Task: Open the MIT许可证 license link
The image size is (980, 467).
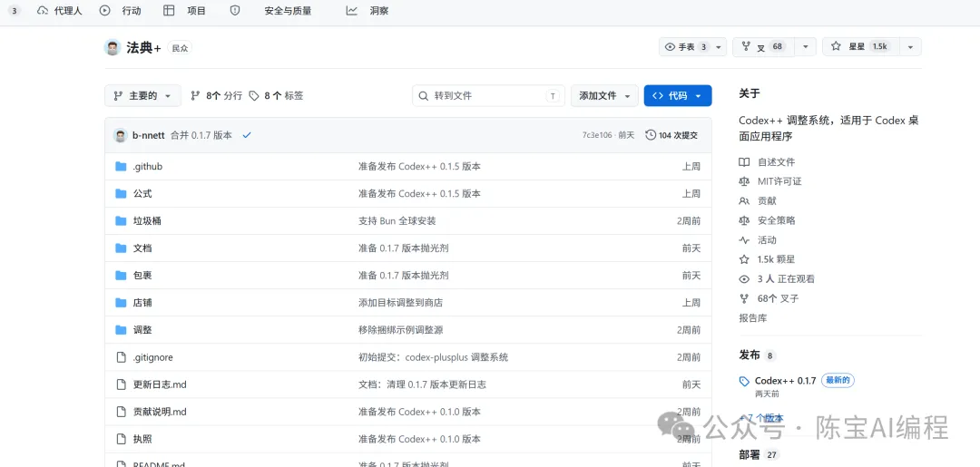Action: click(x=770, y=181)
